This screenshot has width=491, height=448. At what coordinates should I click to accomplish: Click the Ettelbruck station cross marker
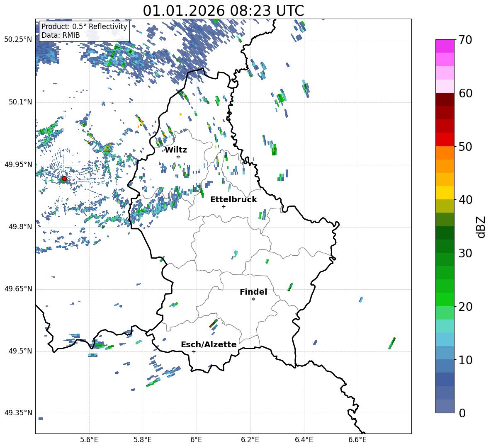click(x=224, y=206)
